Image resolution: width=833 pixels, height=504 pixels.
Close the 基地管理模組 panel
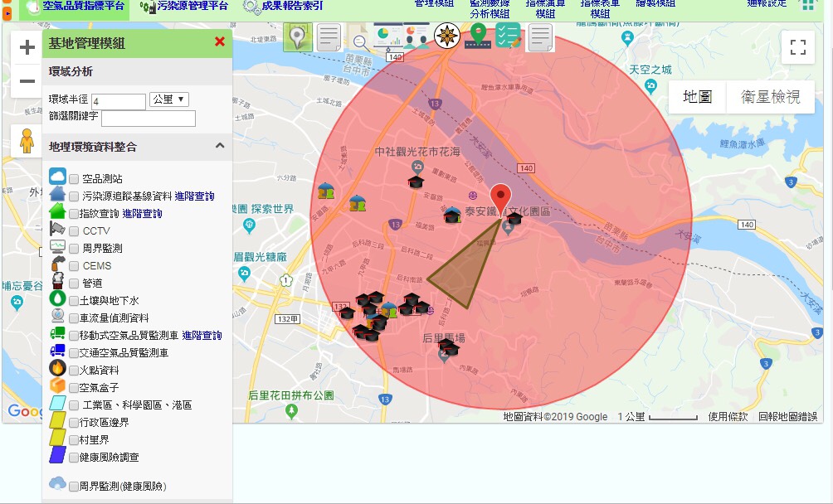220,41
